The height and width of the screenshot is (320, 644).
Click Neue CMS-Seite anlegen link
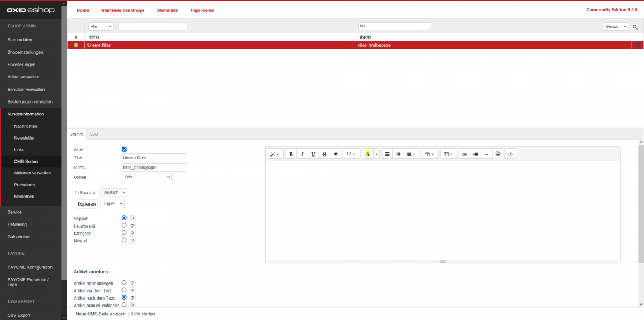pos(100,314)
